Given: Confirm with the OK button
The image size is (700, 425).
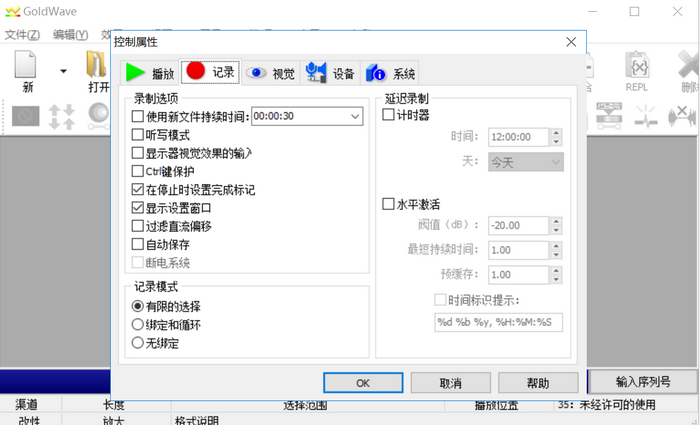Looking at the screenshot, I should [363, 383].
